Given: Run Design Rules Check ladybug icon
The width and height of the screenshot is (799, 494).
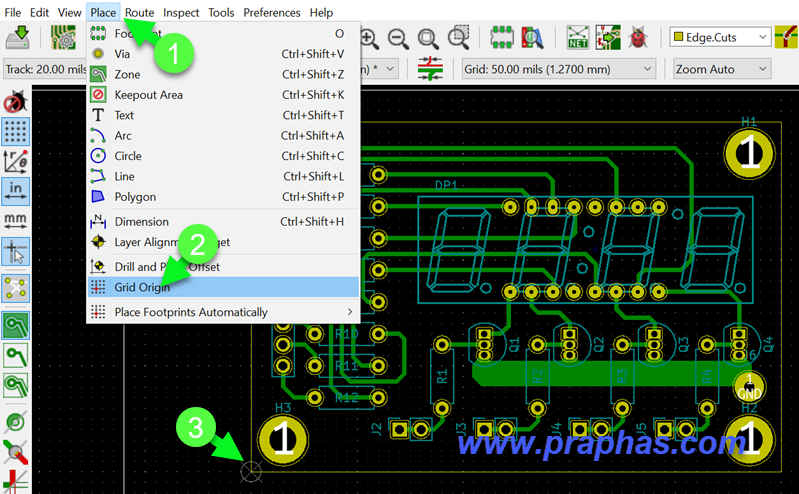Looking at the screenshot, I should tap(638, 37).
